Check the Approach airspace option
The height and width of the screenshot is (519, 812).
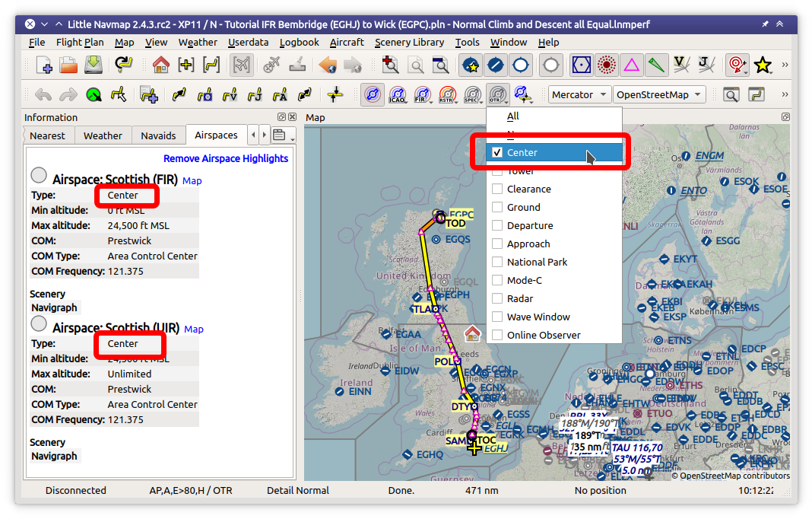(x=497, y=244)
